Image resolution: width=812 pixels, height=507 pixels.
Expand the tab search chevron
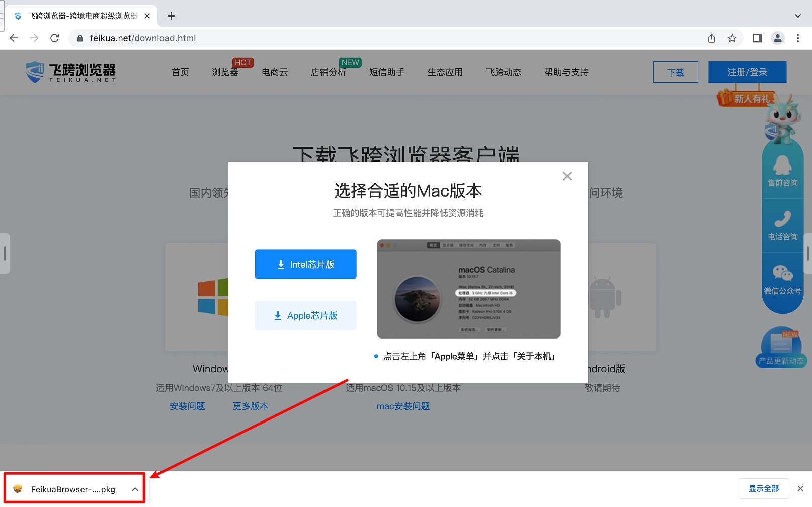coord(798,16)
